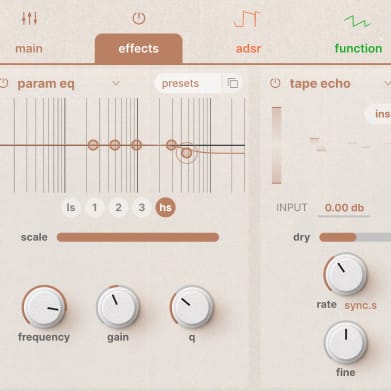The height and width of the screenshot is (391, 391).
Task: Click the ADSR envelope shape icon
Action: point(247,19)
